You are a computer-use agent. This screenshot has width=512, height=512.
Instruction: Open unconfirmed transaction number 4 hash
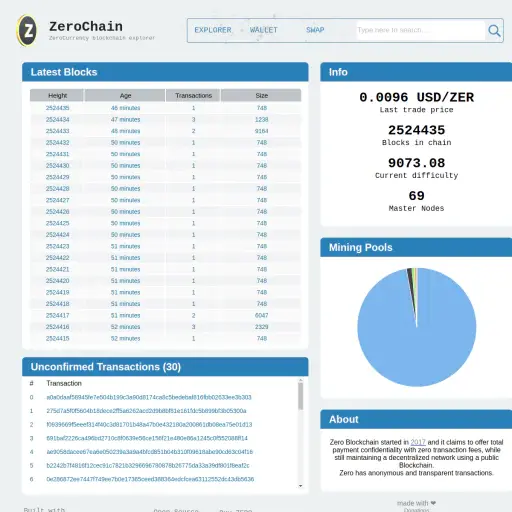click(150, 452)
